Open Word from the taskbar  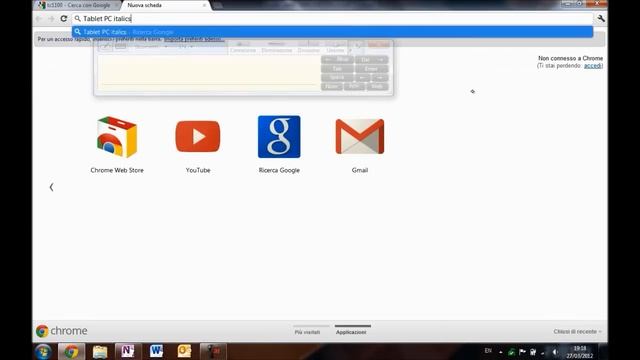(x=156, y=351)
